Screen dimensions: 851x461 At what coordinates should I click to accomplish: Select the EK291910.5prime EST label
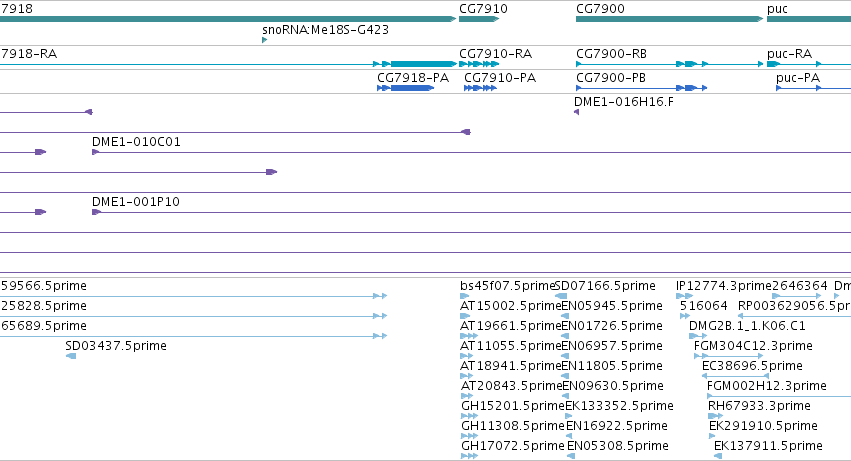tap(763, 426)
